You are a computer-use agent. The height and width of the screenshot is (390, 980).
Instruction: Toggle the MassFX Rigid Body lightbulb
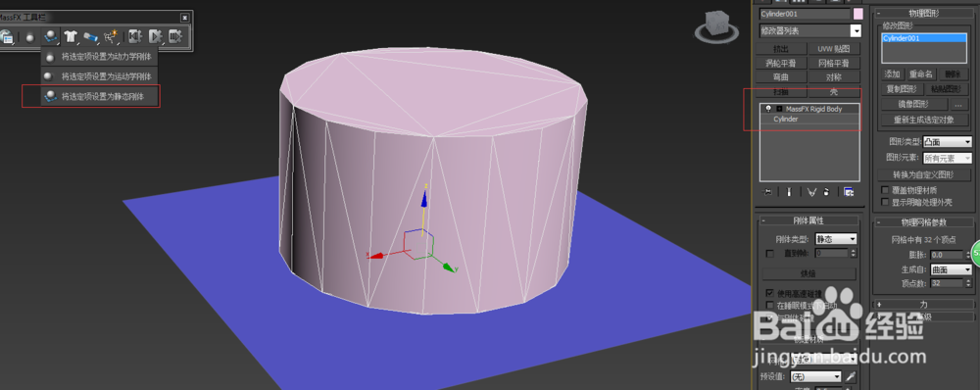767,109
